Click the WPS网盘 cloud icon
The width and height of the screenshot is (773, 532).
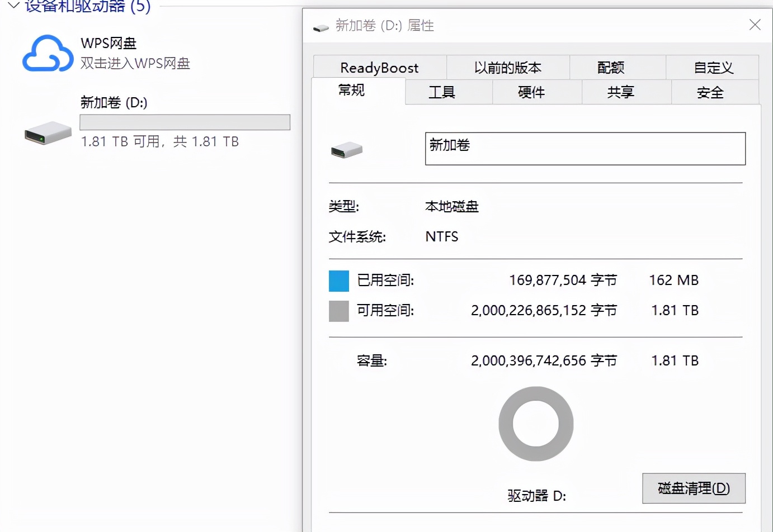tap(48, 53)
